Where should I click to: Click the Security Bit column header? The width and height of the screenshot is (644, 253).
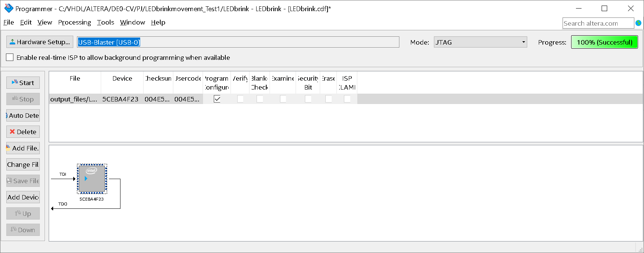click(x=308, y=82)
